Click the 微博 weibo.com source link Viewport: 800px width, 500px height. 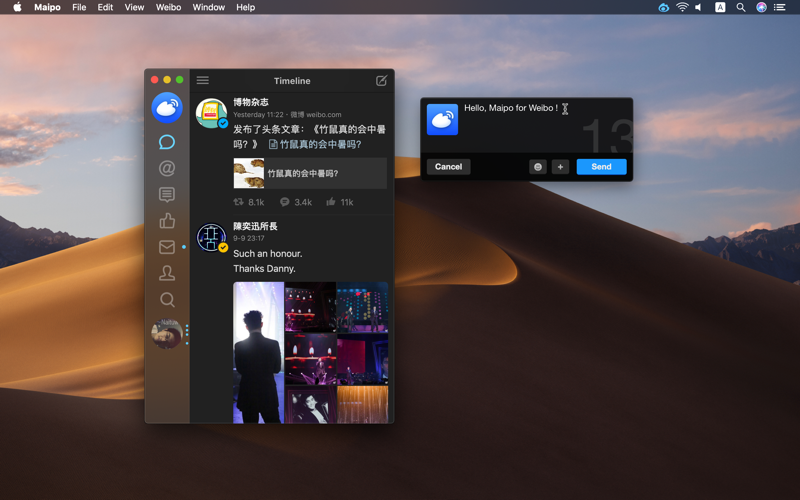pyautogui.click(x=316, y=115)
